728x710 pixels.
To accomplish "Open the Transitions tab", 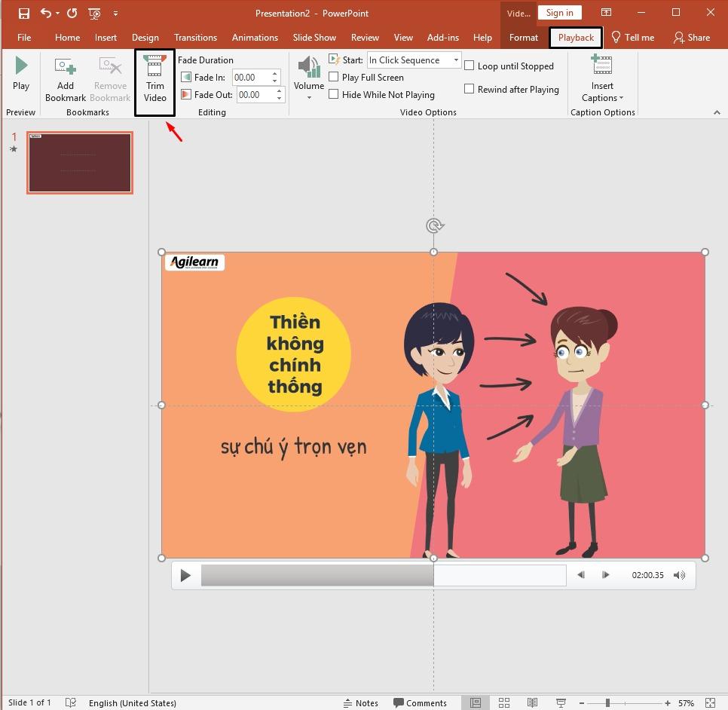I will [195, 37].
